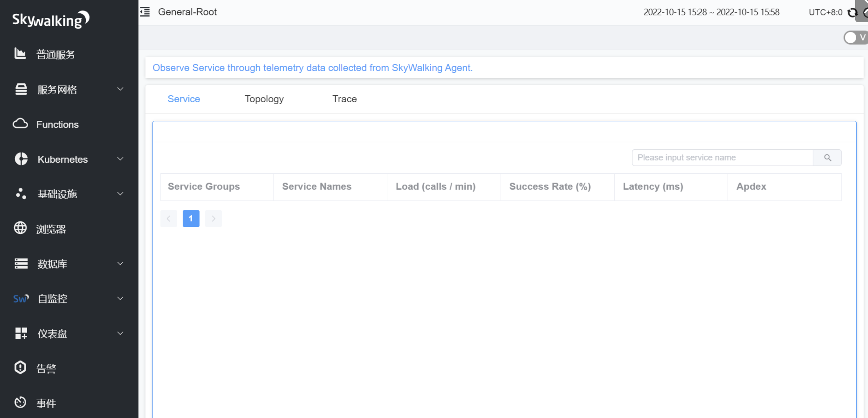The height and width of the screenshot is (418, 868).
Task: Click the next page arrow button
Action: 213,219
